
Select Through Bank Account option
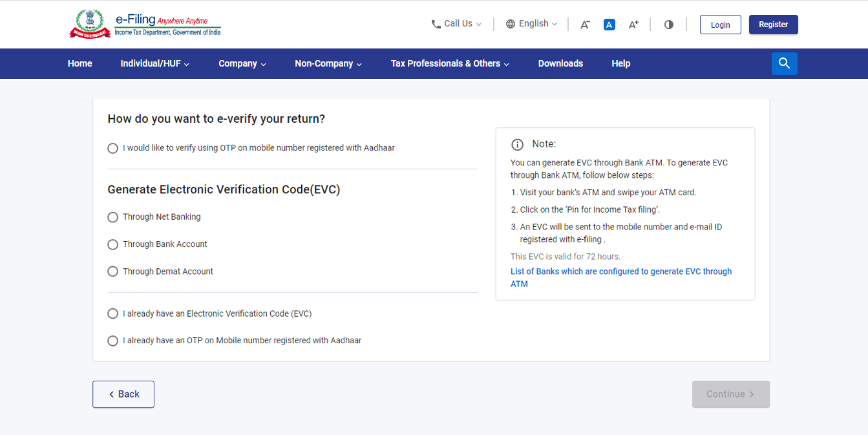click(x=112, y=244)
